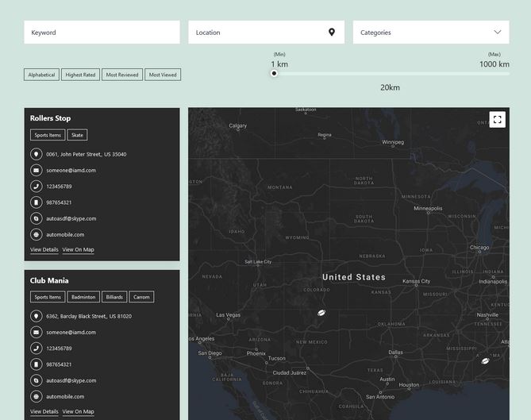Click Skype icon for Rollers Stop
This screenshot has width=531, height=420.
pos(37,218)
